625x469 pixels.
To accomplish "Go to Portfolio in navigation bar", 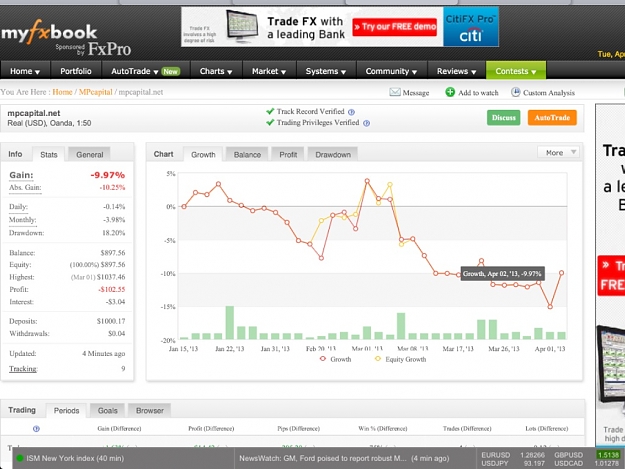I will [76, 71].
